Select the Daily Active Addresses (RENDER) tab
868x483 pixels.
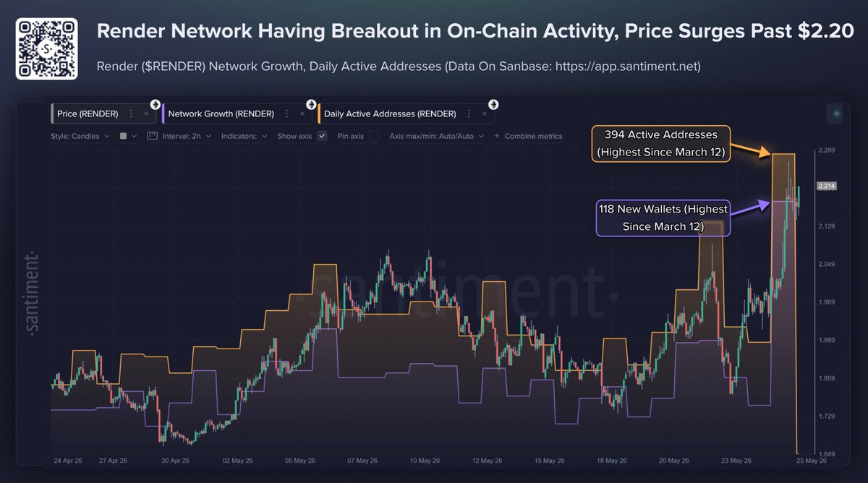tap(389, 114)
